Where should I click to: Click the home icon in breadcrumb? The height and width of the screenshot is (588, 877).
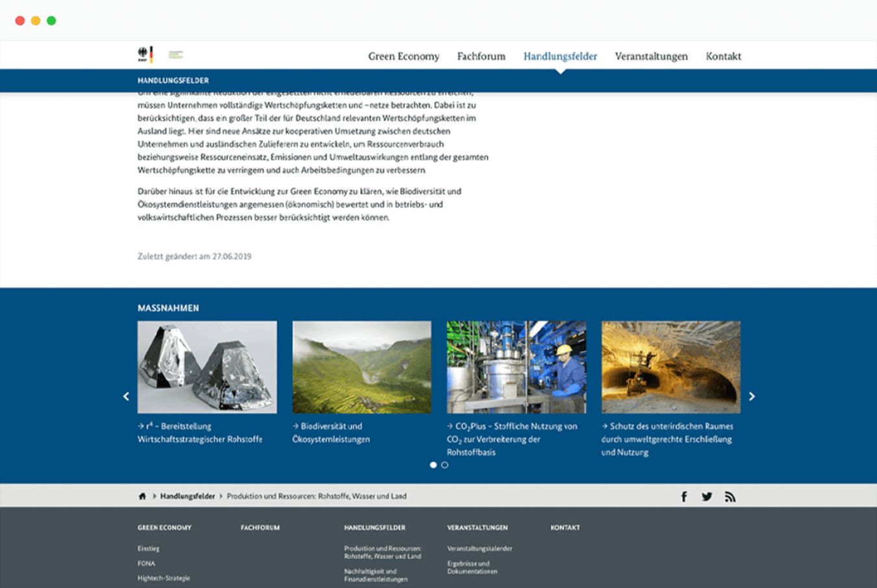(142, 496)
